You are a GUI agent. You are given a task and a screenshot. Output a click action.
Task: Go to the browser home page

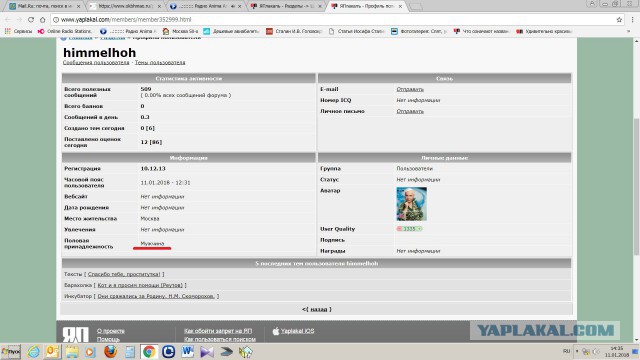tap(42, 20)
